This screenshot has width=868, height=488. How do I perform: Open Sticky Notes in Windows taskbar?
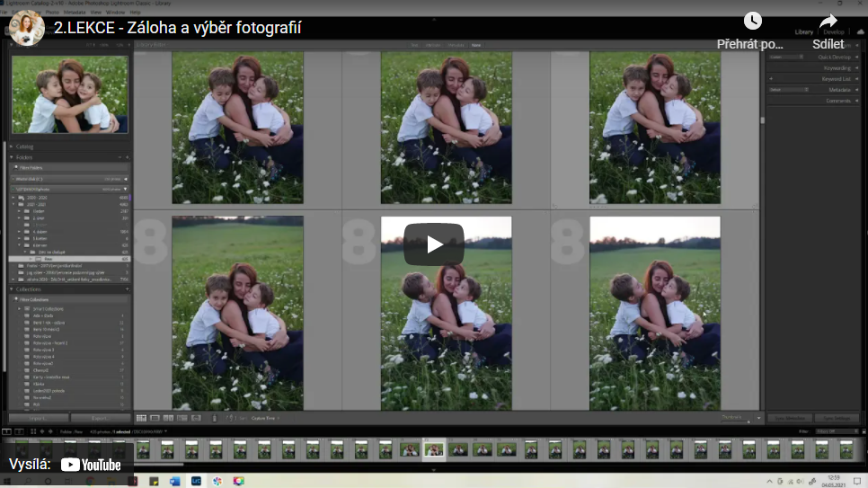154,481
